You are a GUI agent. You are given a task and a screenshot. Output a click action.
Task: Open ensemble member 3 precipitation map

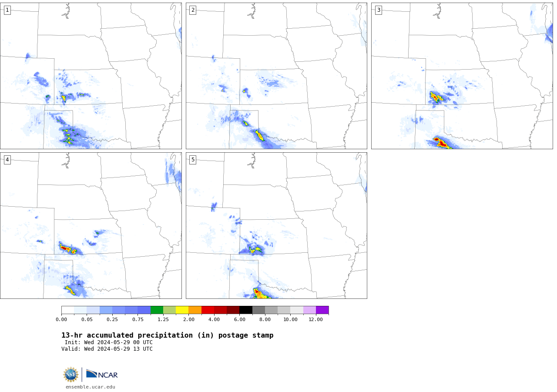[x=462, y=76]
